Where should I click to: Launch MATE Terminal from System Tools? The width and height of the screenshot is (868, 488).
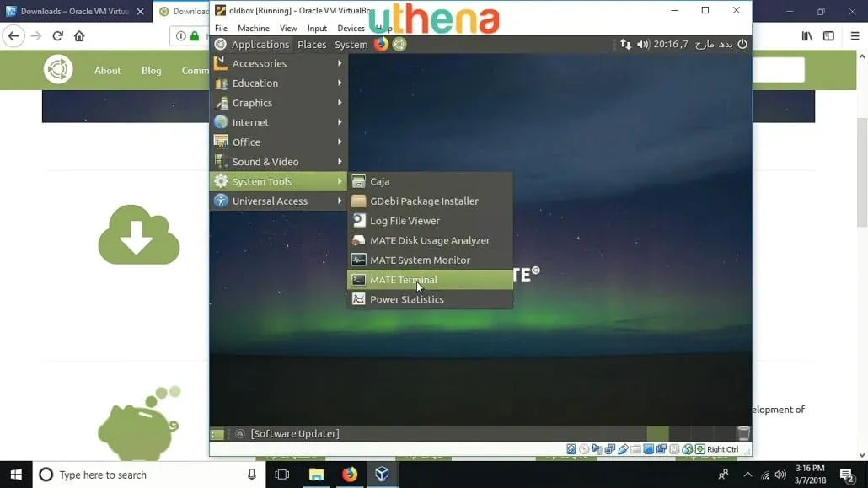tap(430, 280)
